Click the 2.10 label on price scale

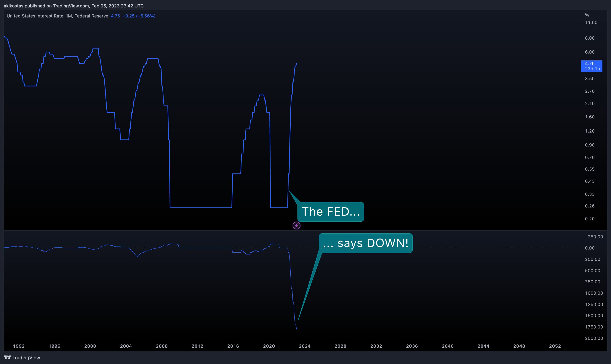(590, 104)
